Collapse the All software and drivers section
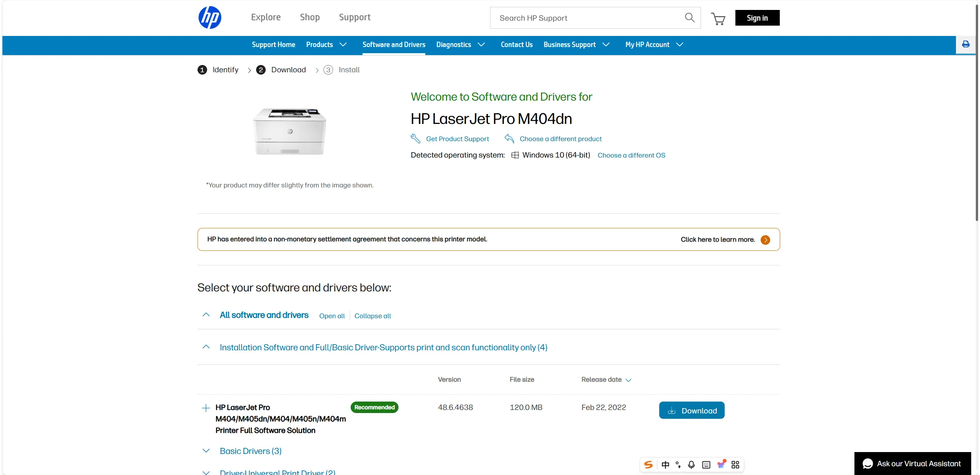The height and width of the screenshot is (475, 980). (x=206, y=315)
